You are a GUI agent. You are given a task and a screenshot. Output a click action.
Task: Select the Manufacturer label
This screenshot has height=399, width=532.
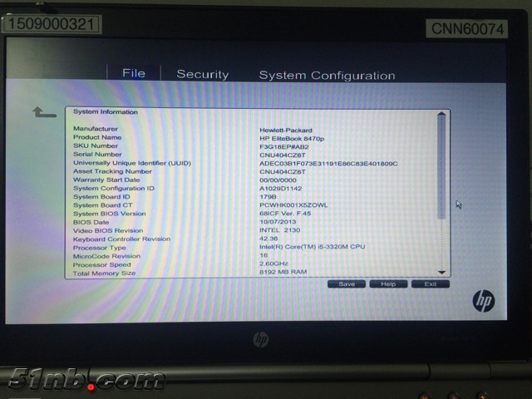click(96, 129)
